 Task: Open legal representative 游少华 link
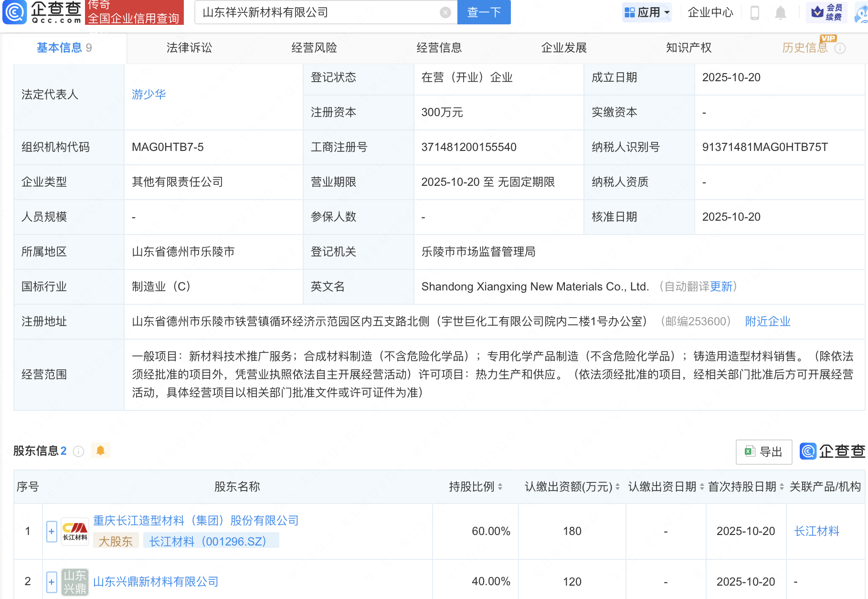click(148, 95)
